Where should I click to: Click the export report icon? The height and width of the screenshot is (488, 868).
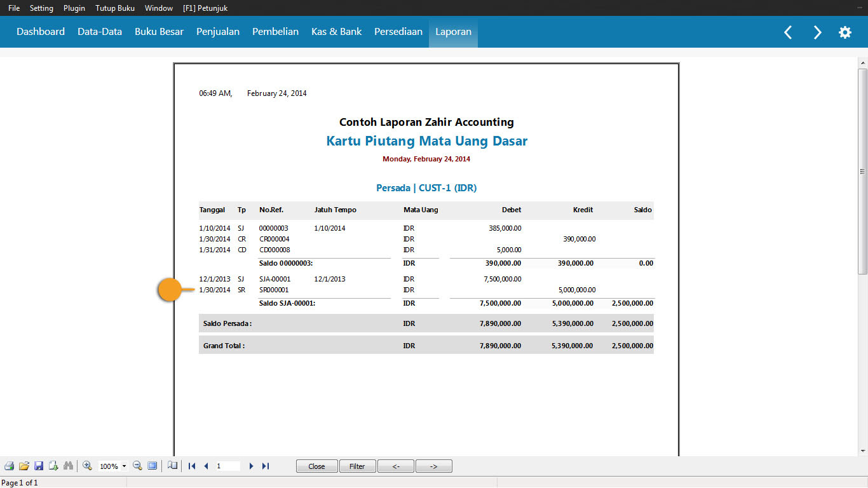(x=53, y=466)
